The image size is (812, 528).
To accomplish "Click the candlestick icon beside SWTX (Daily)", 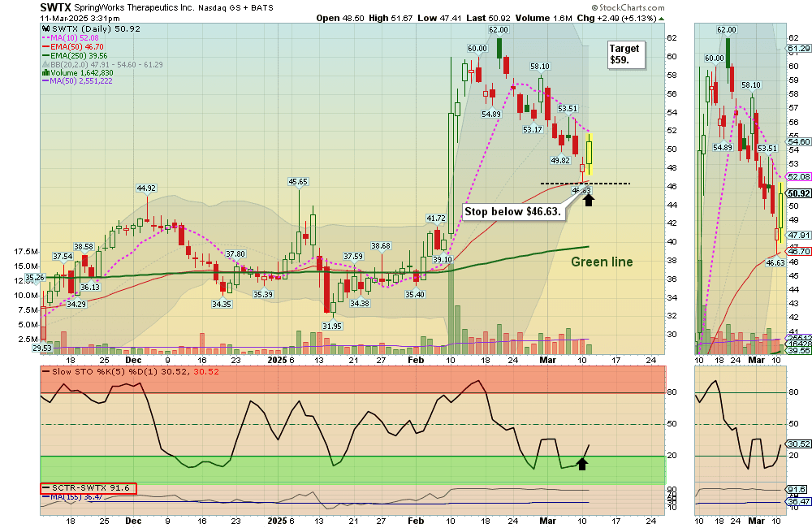I will pos(45,29).
